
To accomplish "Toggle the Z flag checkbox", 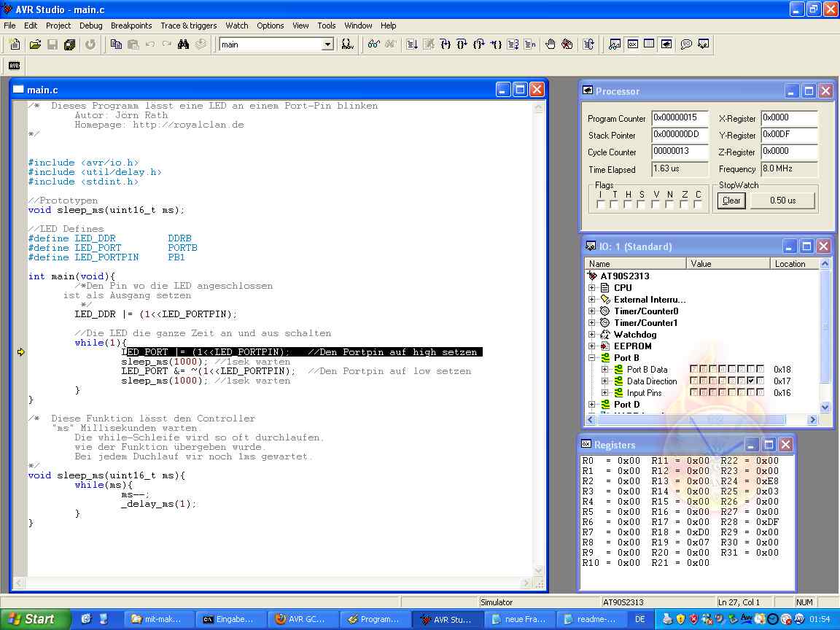I will 684,205.
